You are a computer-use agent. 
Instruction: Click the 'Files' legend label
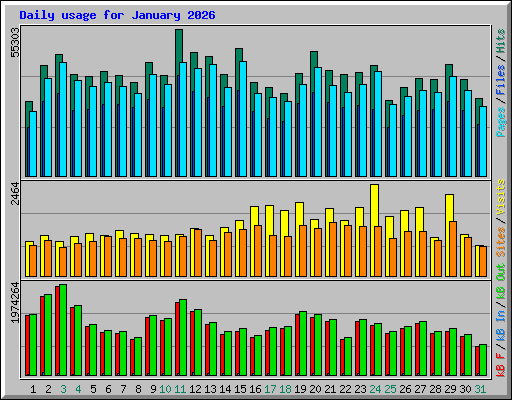pyautogui.click(x=501, y=80)
